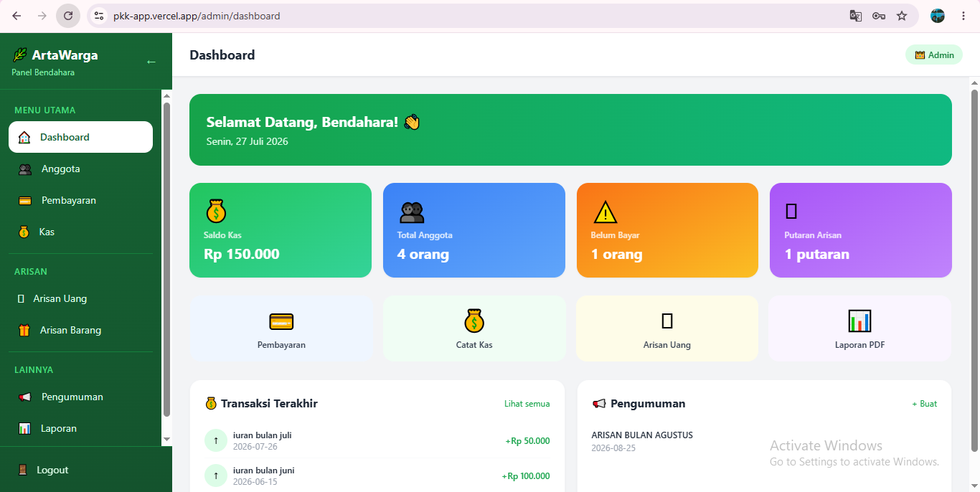Click the sidebar scrollbar down arrow
The height and width of the screenshot is (492, 980).
pyautogui.click(x=166, y=439)
